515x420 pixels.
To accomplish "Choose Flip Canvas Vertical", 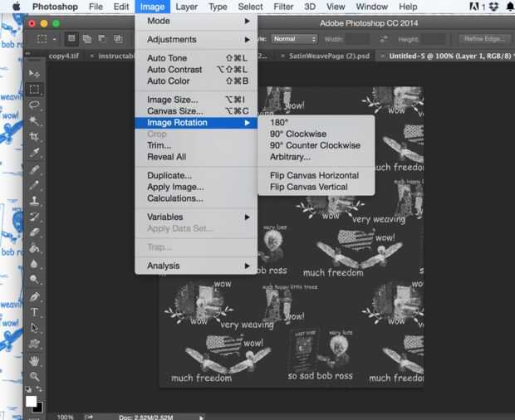I will (316, 187).
